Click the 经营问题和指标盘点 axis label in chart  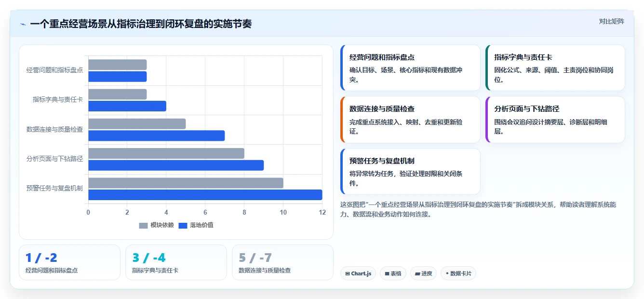pyautogui.click(x=54, y=70)
